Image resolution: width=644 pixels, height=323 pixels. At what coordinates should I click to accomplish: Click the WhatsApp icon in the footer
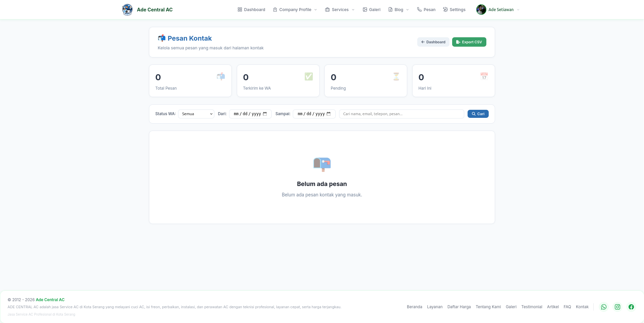[x=604, y=307]
